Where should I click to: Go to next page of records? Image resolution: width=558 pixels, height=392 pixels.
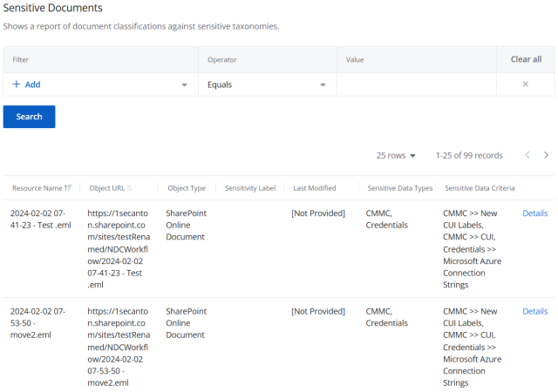click(x=546, y=155)
